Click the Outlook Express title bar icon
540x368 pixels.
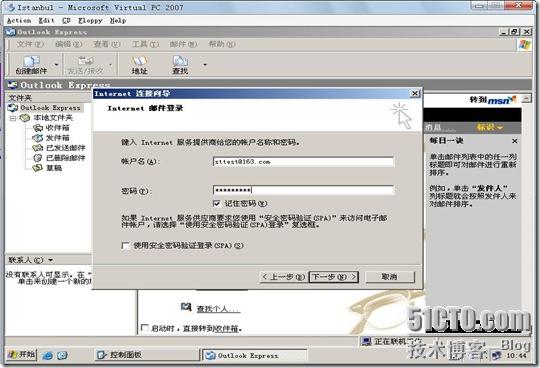click(11, 32)
